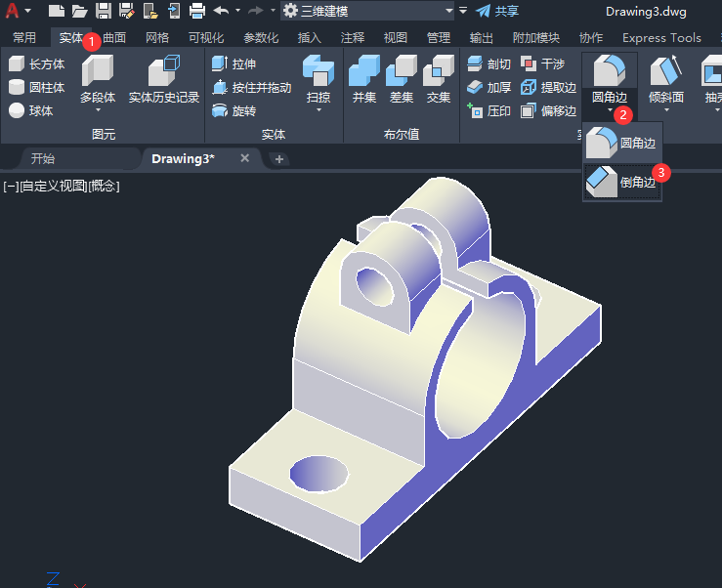
Task: Switch to the 协作 ribbon tab
Action: pos(591,38)
